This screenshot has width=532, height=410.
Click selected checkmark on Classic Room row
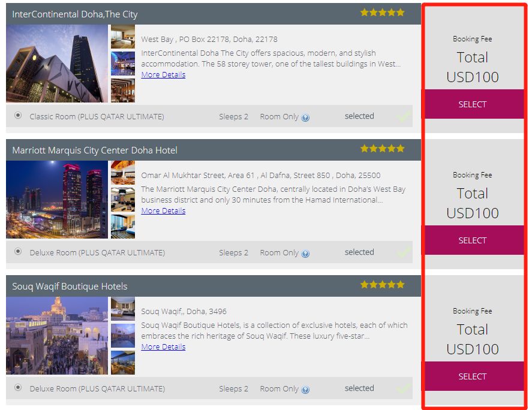(403, 117)
